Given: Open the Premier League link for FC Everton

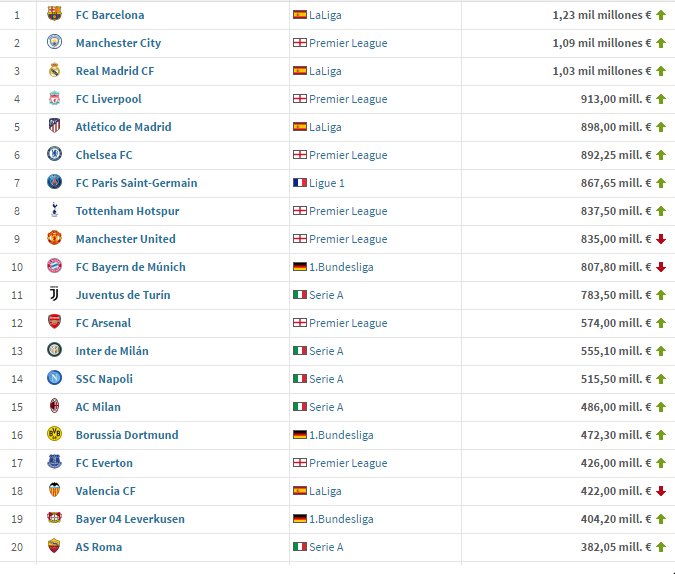Looking at the screenshot, I should (x=348, y=463).
